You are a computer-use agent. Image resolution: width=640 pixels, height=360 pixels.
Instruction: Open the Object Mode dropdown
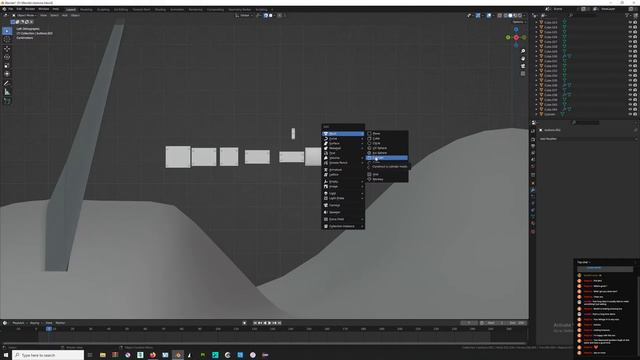coord(25,16)
